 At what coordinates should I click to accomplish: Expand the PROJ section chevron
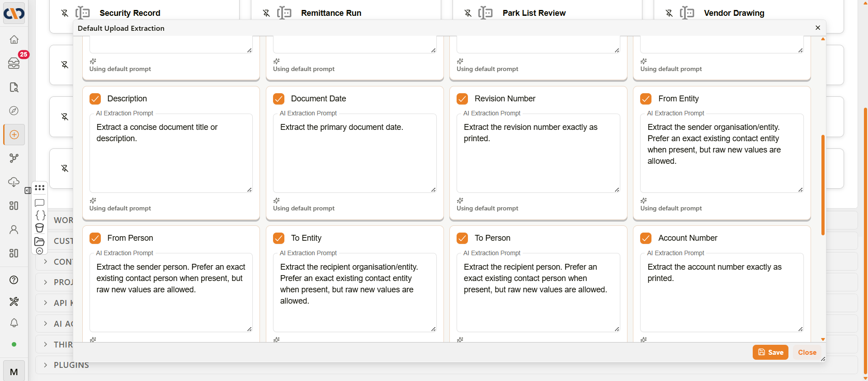click(46, 282)
